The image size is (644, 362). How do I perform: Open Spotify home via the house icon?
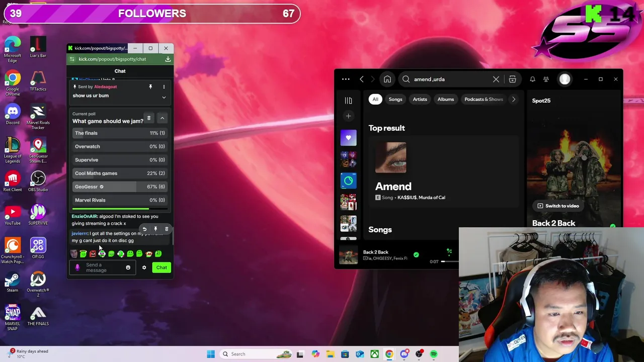(x=387, y=79)
